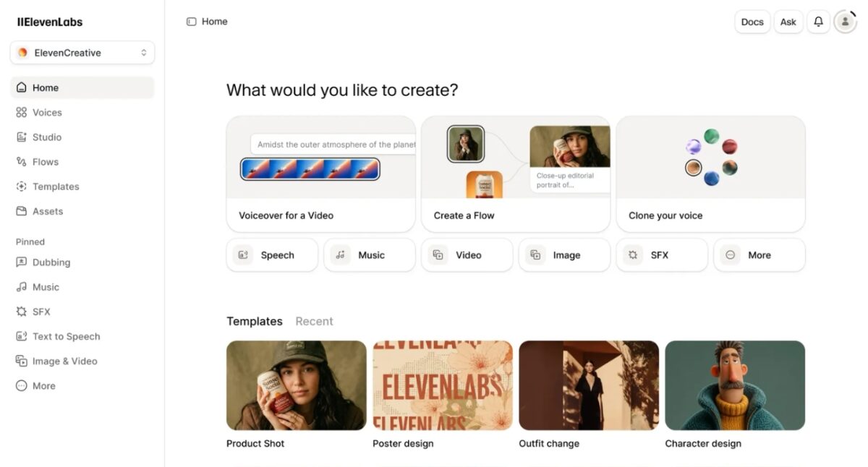Click the Dubbing icon under Pinned
This screenshot has width=868, height=467.
coord(21,262)
